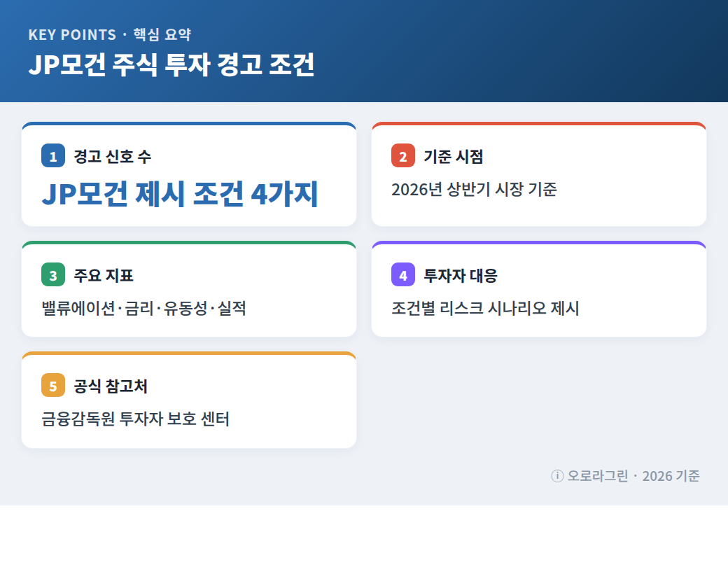
Task: Click the info icon beside 오로라그린
Action: 557,476
